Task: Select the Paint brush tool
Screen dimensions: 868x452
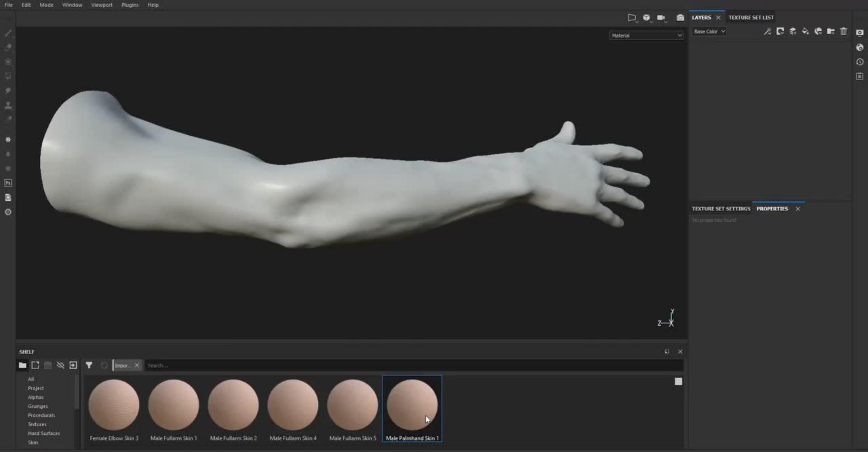Action: click(8, 33)
